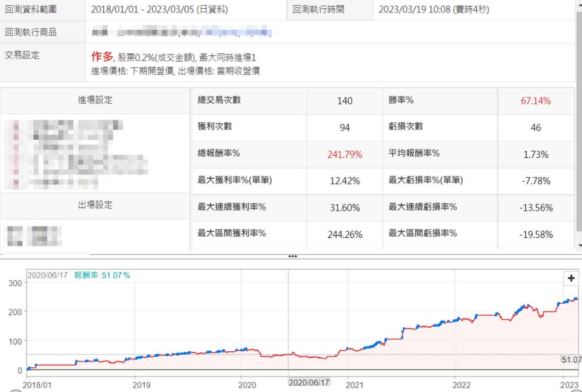Click the 2020/06/17 date marker on x-axis
The image size is (582, 392).
[x=309, y=382]
